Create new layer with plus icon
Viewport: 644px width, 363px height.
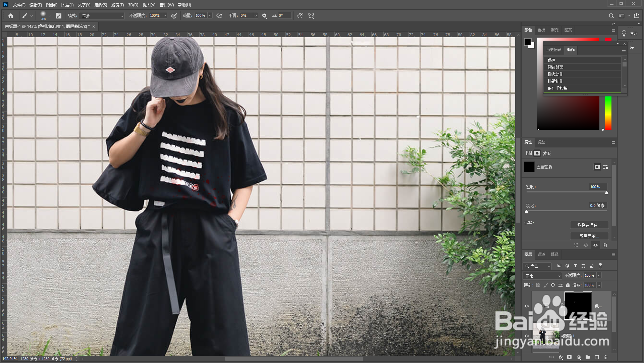[x=597, y=357]
